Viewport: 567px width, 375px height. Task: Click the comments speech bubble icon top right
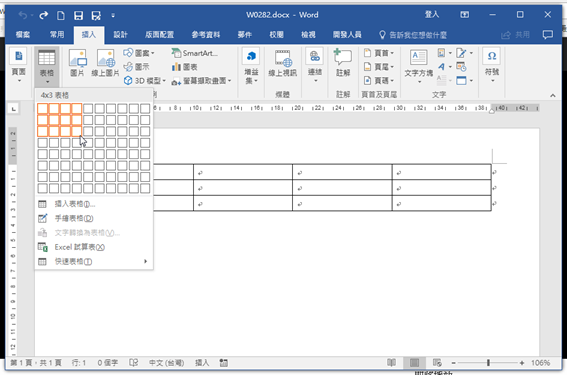coord(547,35)
